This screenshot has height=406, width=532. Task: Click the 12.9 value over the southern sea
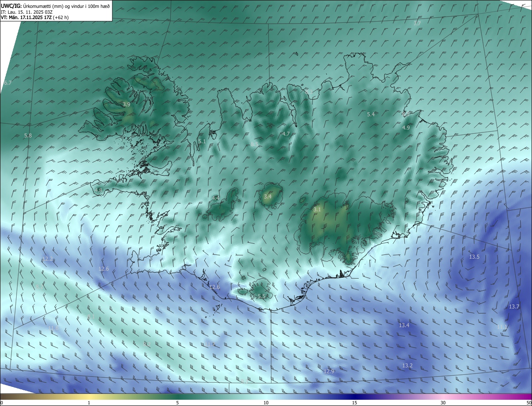pyautogui.click(x=329, y=372)
